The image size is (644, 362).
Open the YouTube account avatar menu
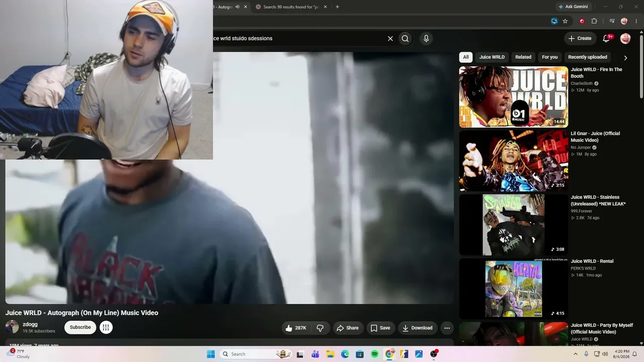625,38
